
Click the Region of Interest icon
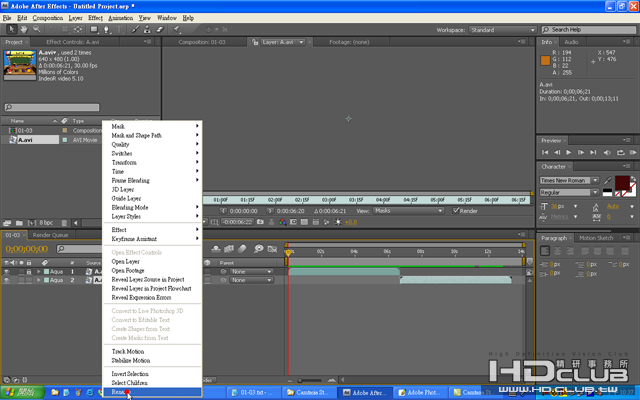point(293,222)
